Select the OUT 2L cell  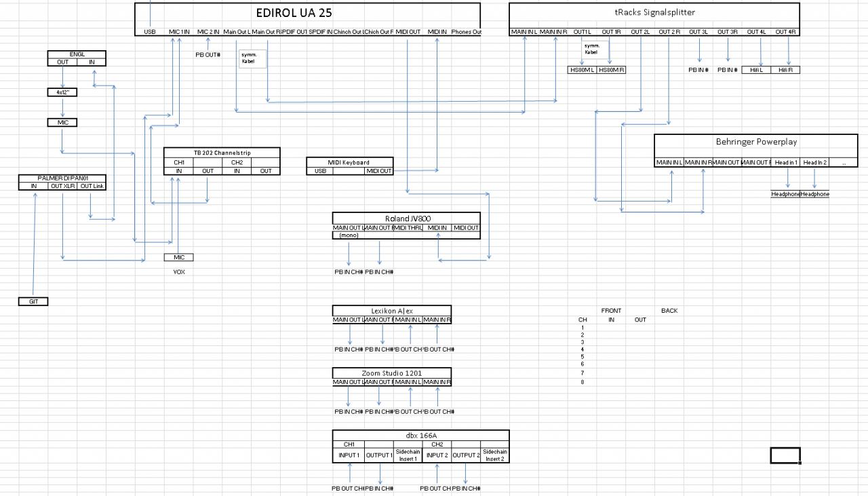pos(640,32)
